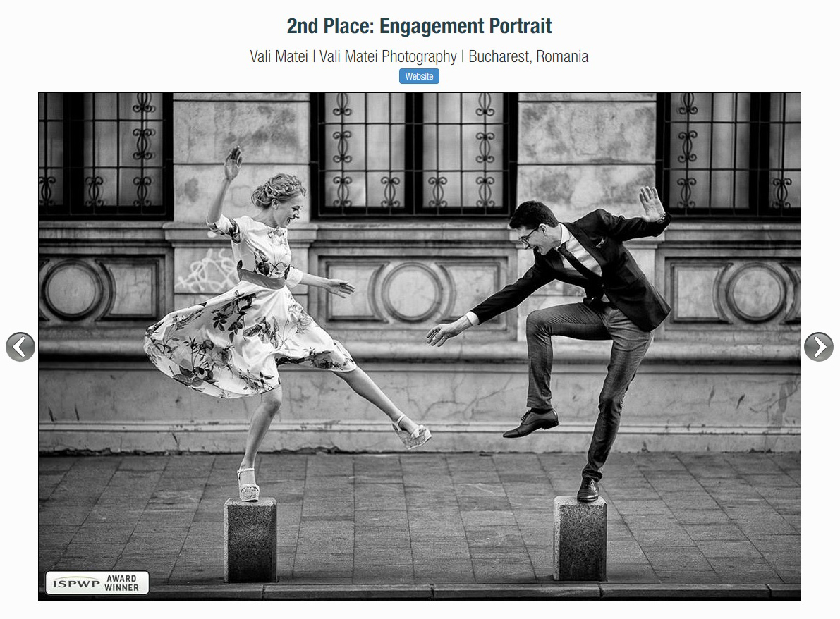Screen dimensions: 840x619
Task: Click the 'Bucharest, Romania' location text
Action: pos(528,57)
